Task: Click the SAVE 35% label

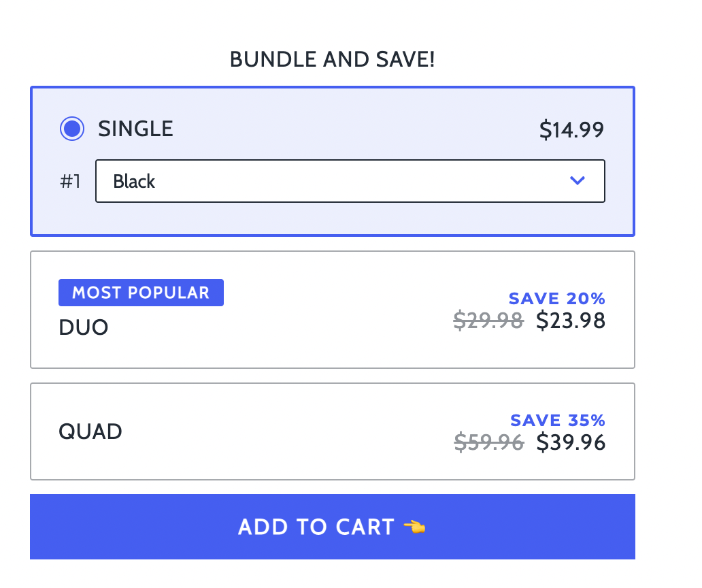Action: 558,420
